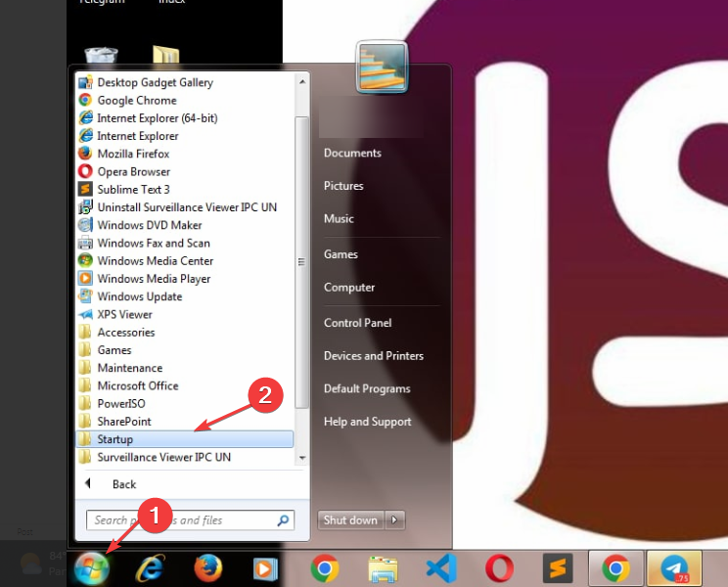Open Windows Explorer from taskbar
Screen dimensions: 728x587
(383, 569)
